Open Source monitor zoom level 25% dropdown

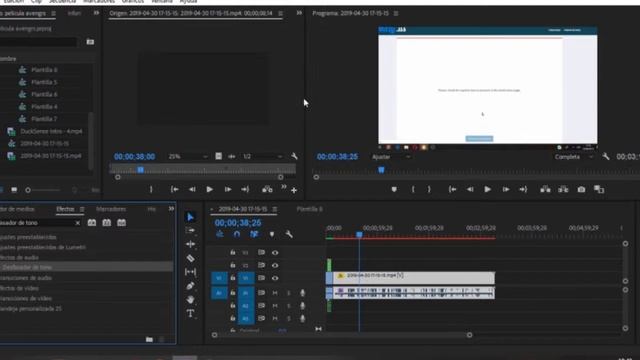click(x=188, y=156)
